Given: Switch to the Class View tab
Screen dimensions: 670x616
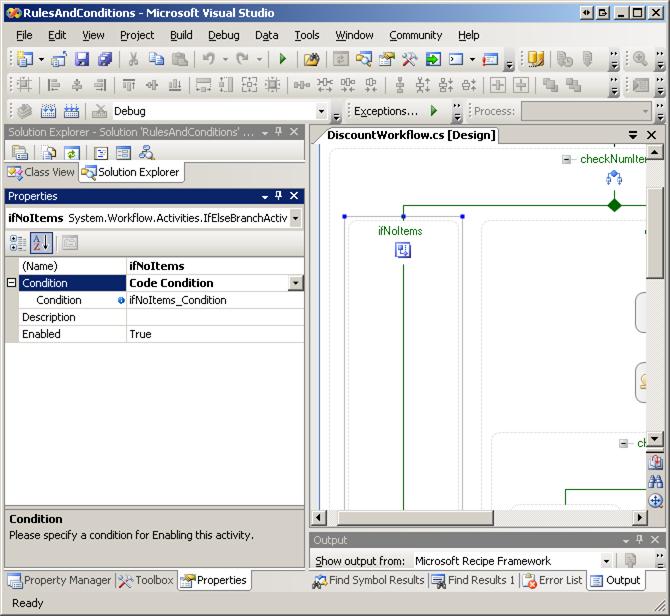Looking at the screenshot, I should point(41,172).
